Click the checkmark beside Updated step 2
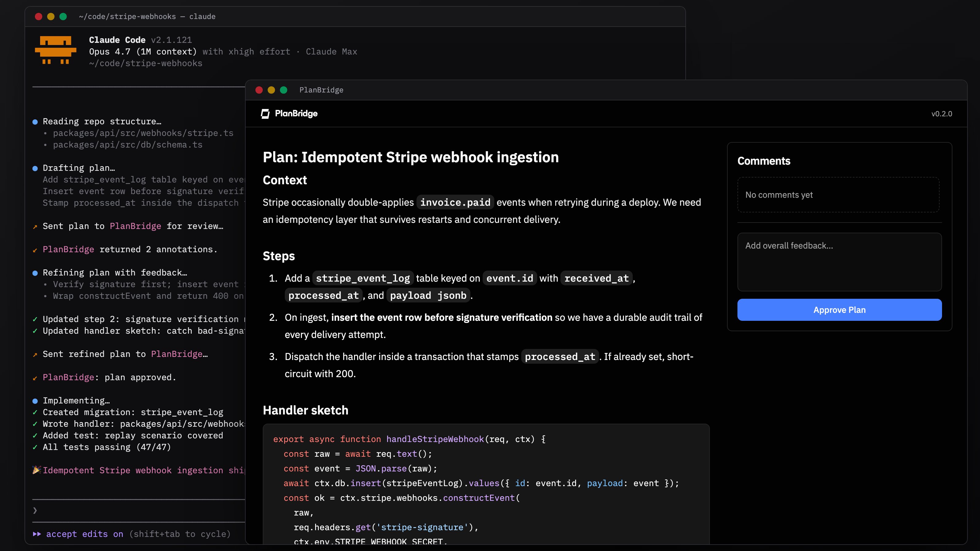The height and width of the screenshot is (551, 980). click(x=35, y=319)
